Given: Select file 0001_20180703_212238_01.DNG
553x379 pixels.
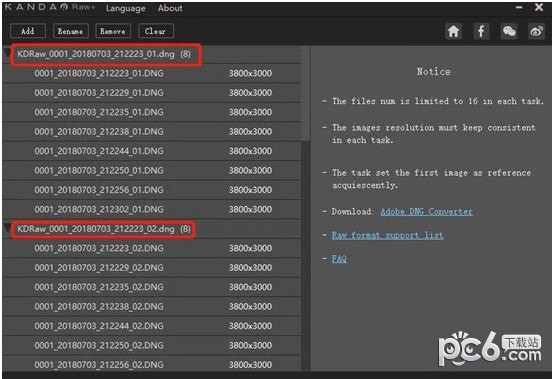Looking at the screenshot, I should click(x=152, y=132).
